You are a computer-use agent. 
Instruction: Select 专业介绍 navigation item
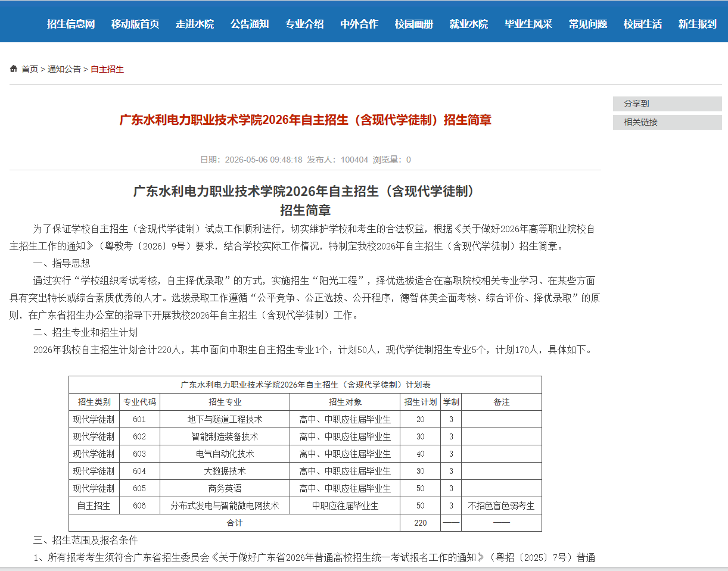coord(304,24)
